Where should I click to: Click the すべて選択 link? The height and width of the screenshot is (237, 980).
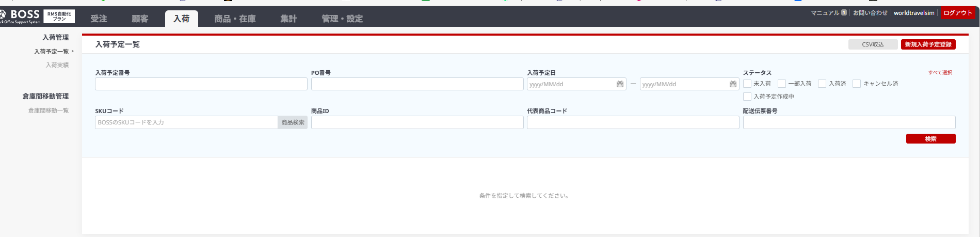point(940,73)
